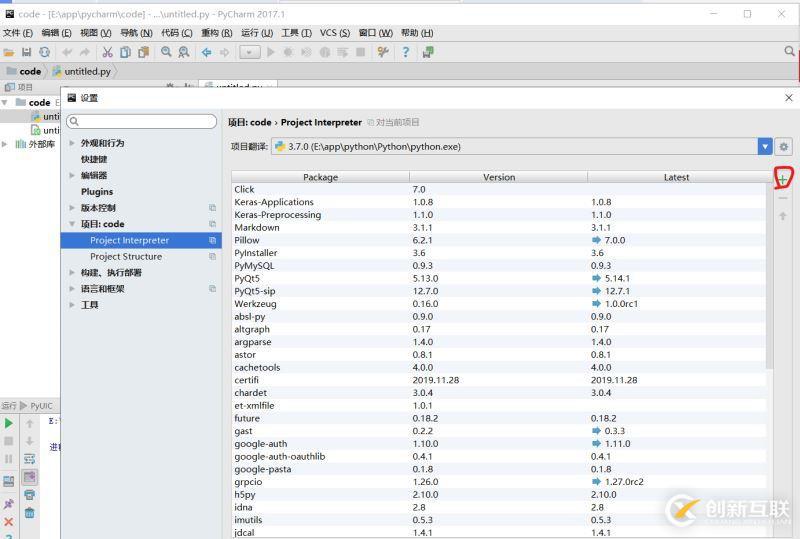Click the Replace icon in the toolbar

tap(184, 52)
